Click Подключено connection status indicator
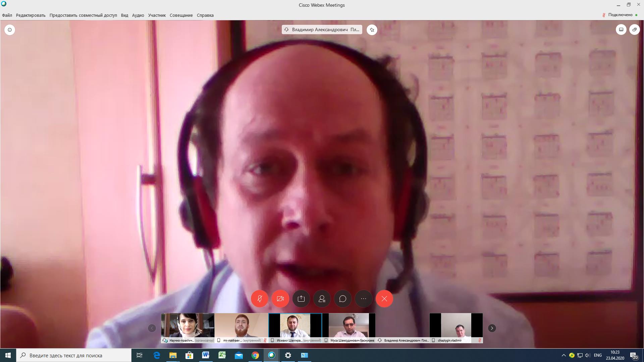644x362 pixels. point(620,15)
